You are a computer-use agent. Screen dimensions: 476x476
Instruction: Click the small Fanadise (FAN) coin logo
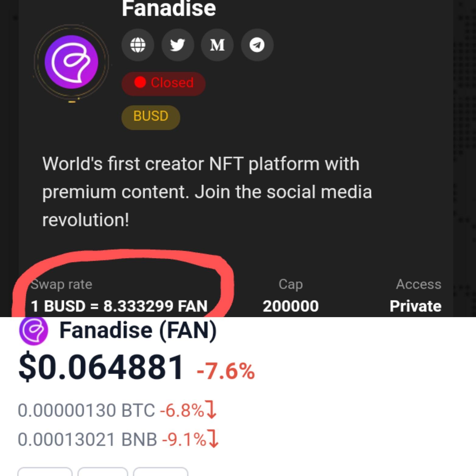pos(33,330)
